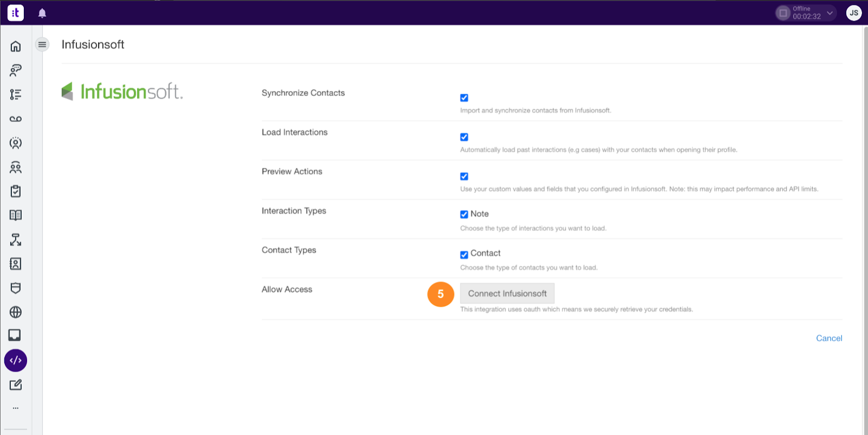This screenshot has width=868, height=435.
Task: Open the globe icon in sidebar
Action: tap(16, 312)
